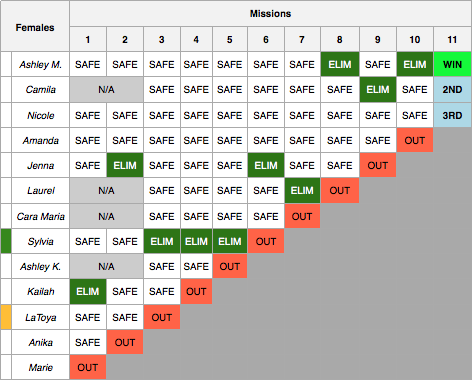This screenshot has width=472, height=380.
Task: Select the Ashley M. name cell
Action: point(40,64)
